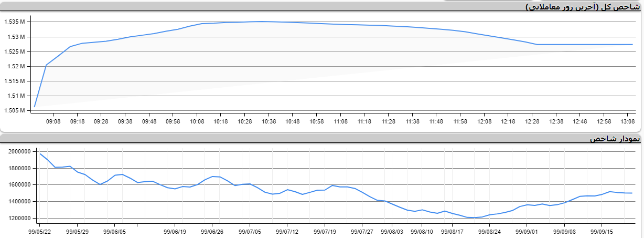Screen dimensions: 644x238
Task: Click the 'شاخص کل (آخرین روز معاملاتی)' chart title
Action: pos(582,7)
